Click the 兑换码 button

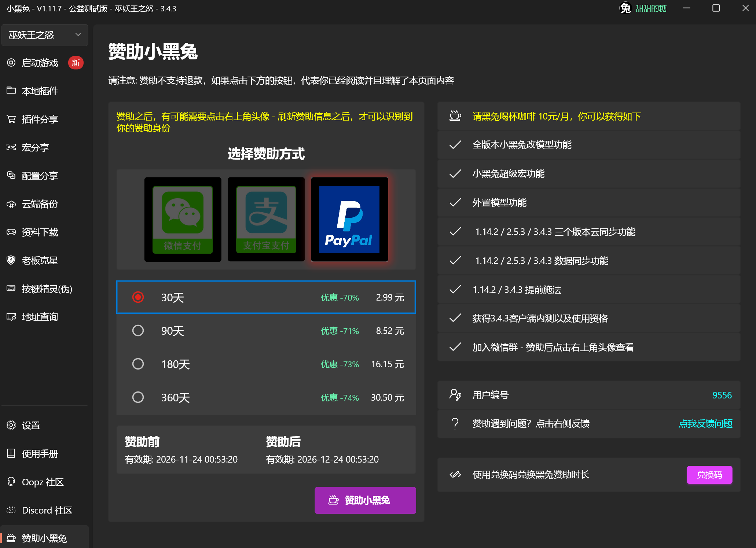(x=709, y=475)
